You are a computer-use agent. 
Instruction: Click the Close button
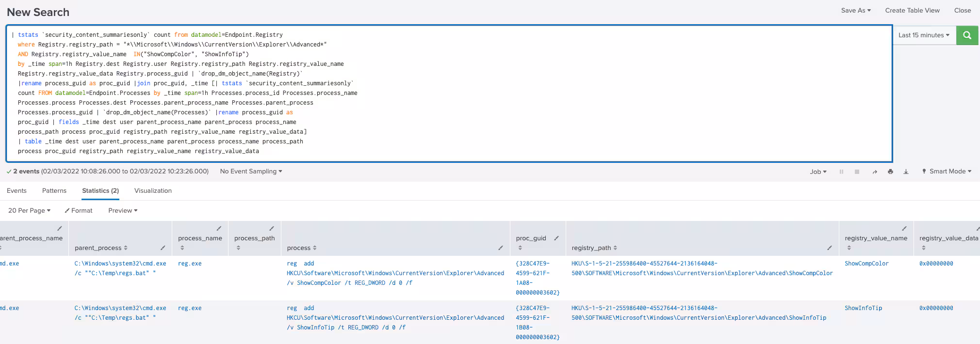pos(963,10)
